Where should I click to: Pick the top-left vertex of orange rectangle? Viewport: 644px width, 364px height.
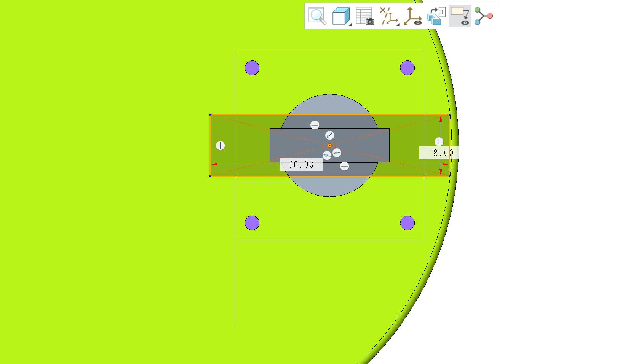(x=210, y=114)
